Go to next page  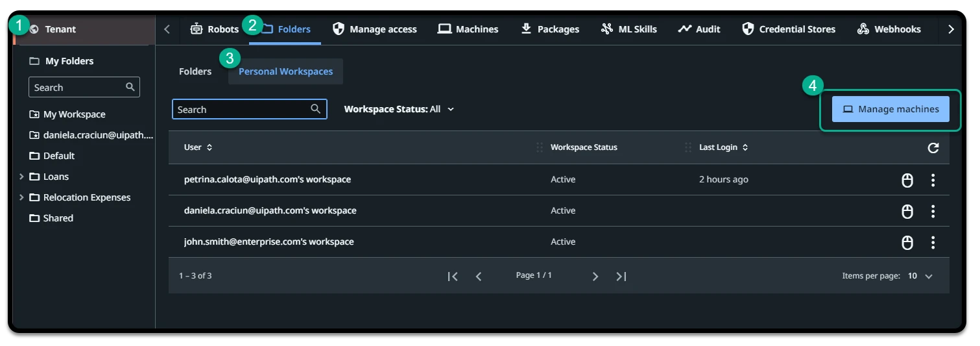pos(595,277)
